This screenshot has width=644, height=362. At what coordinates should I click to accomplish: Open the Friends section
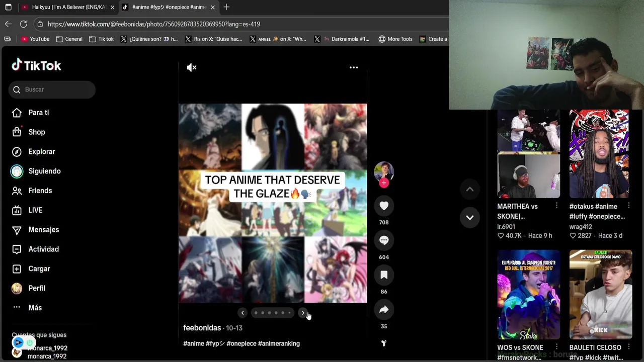click(33, 191)
